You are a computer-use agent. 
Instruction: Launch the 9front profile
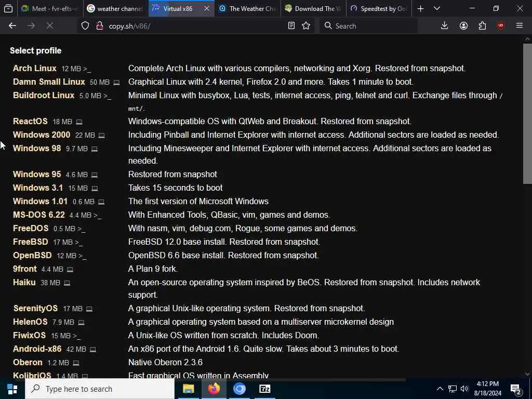[x=25, y=269]
